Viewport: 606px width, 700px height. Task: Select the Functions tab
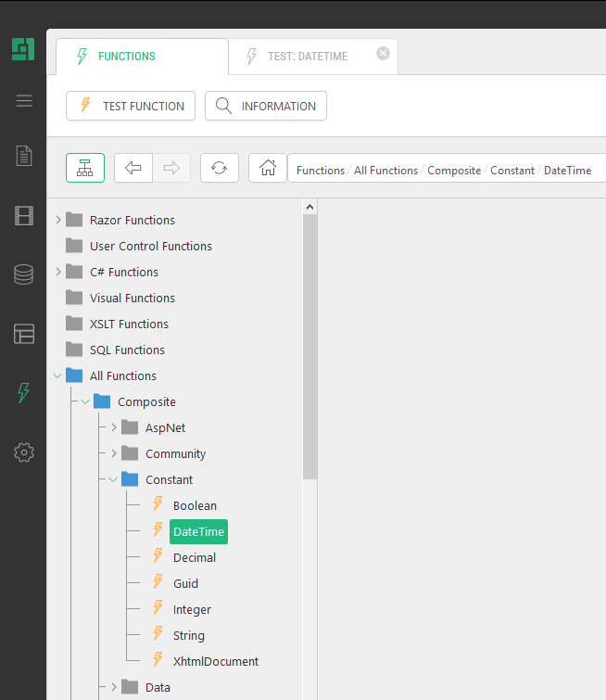[127, 57]
